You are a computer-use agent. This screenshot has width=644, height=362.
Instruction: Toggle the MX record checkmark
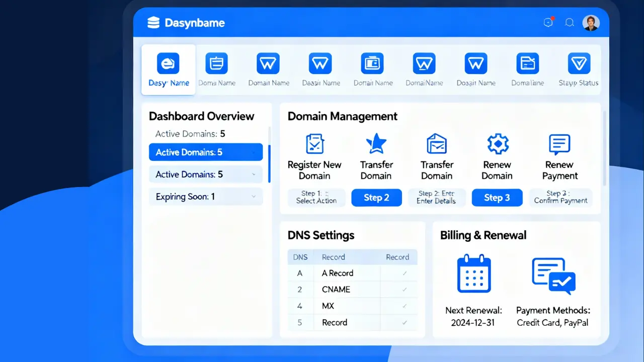[x=405, y=306]
